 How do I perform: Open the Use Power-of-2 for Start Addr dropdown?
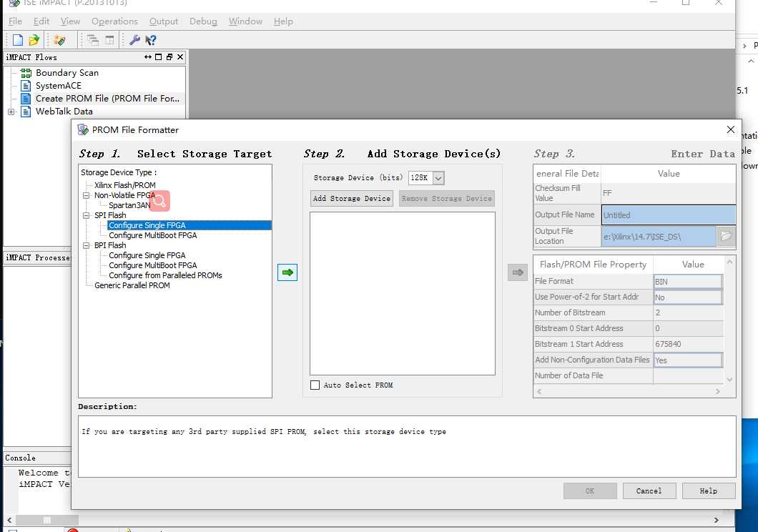[x=688, y=297]
